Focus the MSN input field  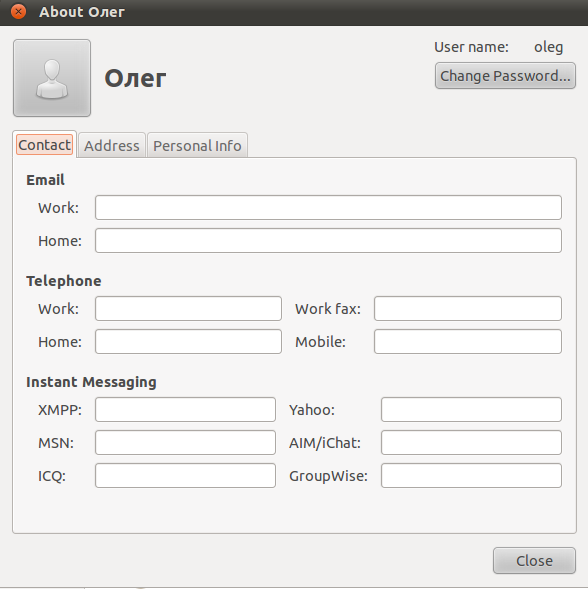coord(185,443)
